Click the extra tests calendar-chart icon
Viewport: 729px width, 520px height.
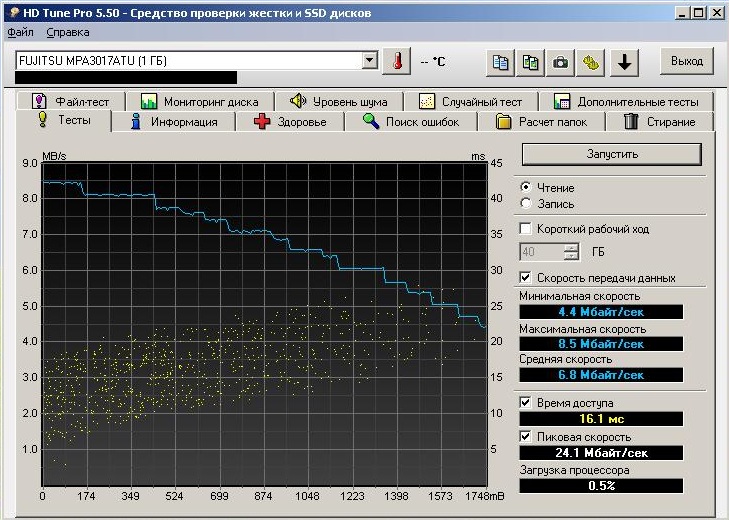click(562, 101)
